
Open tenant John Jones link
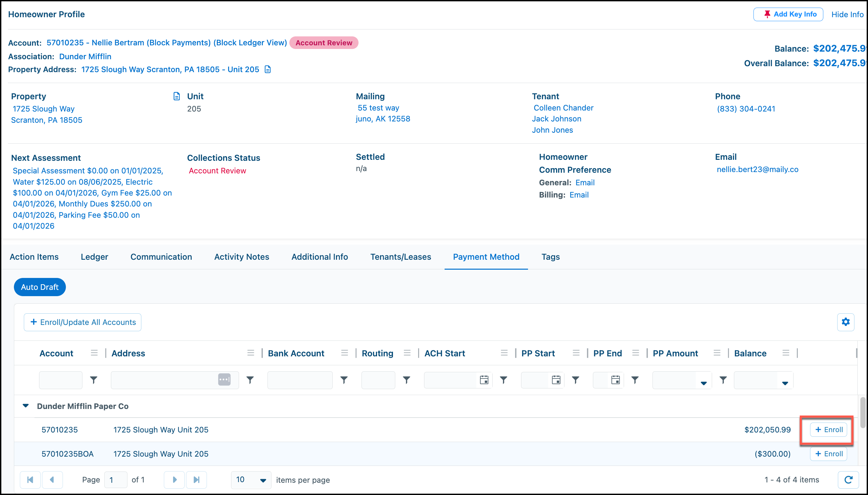pyautogui.click(x=553, y=130)
